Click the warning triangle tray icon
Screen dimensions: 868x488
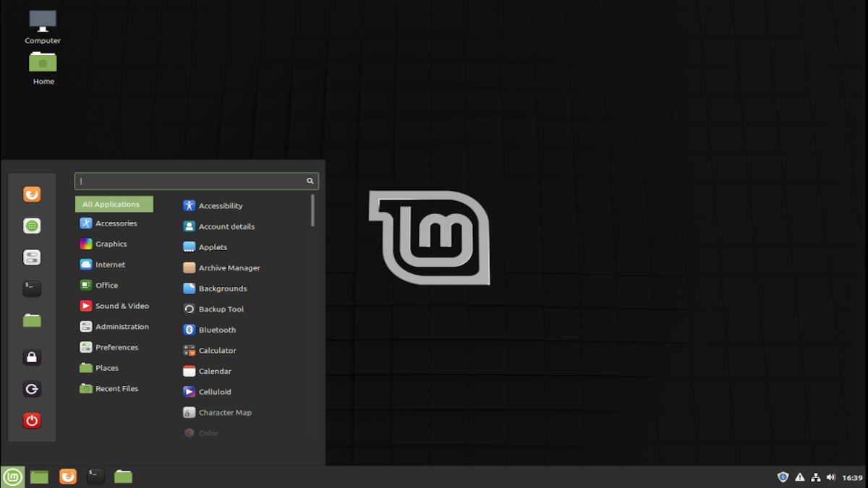coord(799,477)
